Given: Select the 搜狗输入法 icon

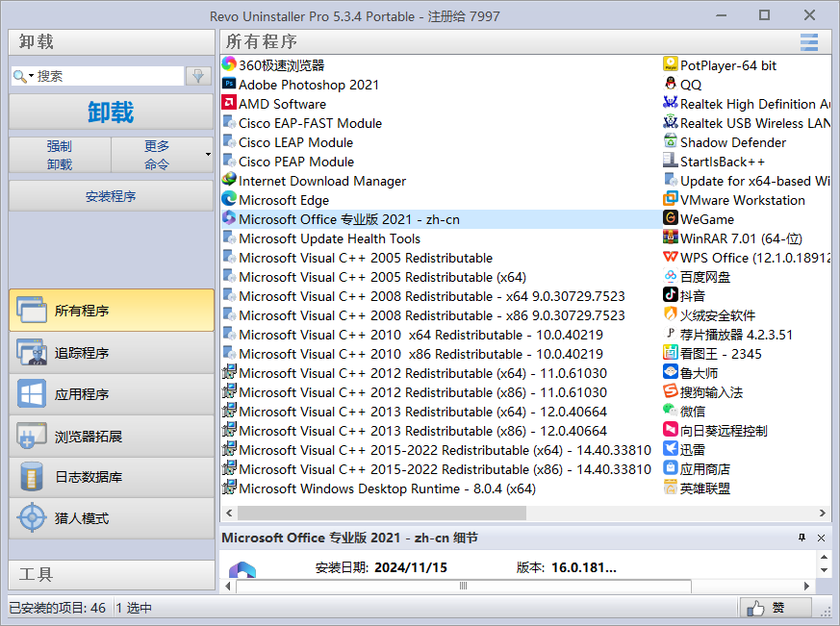Looking at the screenshot, I should [x=671, y=391].
